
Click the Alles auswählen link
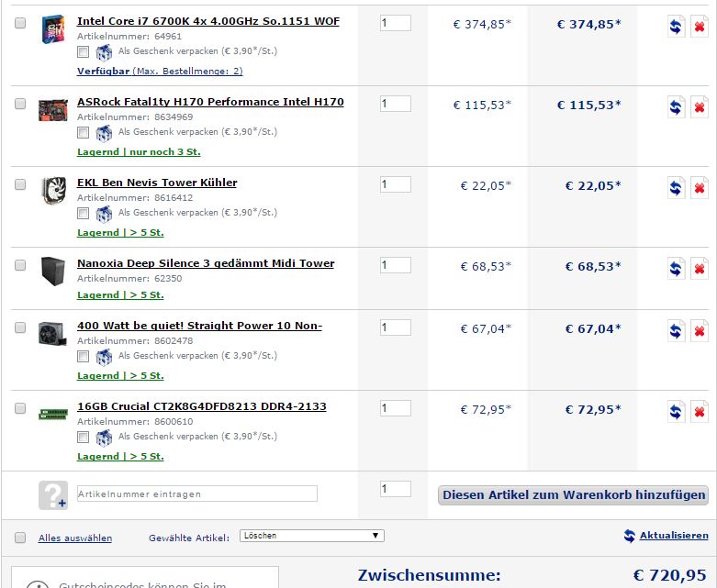(x=75, y=538)
